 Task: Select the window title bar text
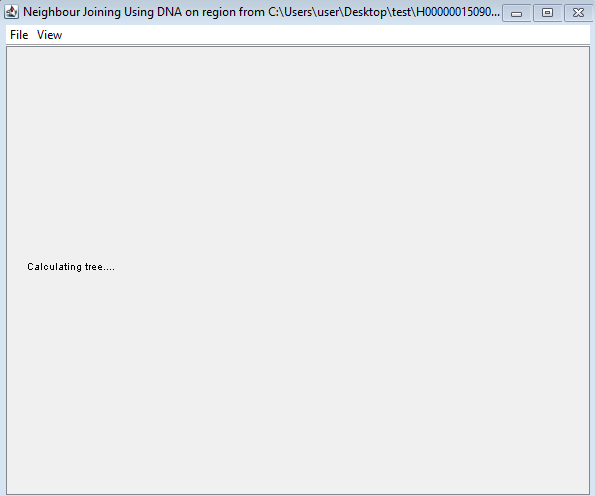click(x=261, y=12)
